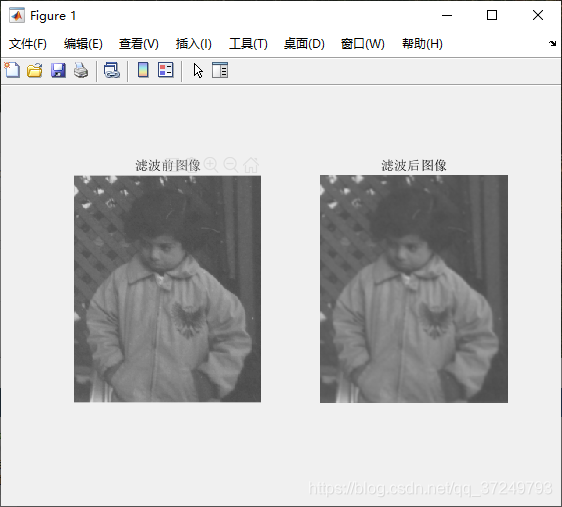Click the Figure 1 window title

53,15
